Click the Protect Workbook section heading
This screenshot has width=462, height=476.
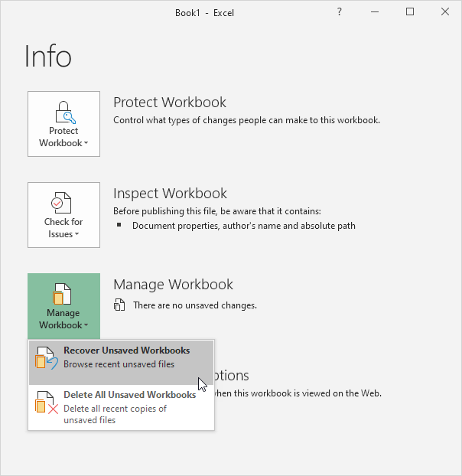click(170, 103)
